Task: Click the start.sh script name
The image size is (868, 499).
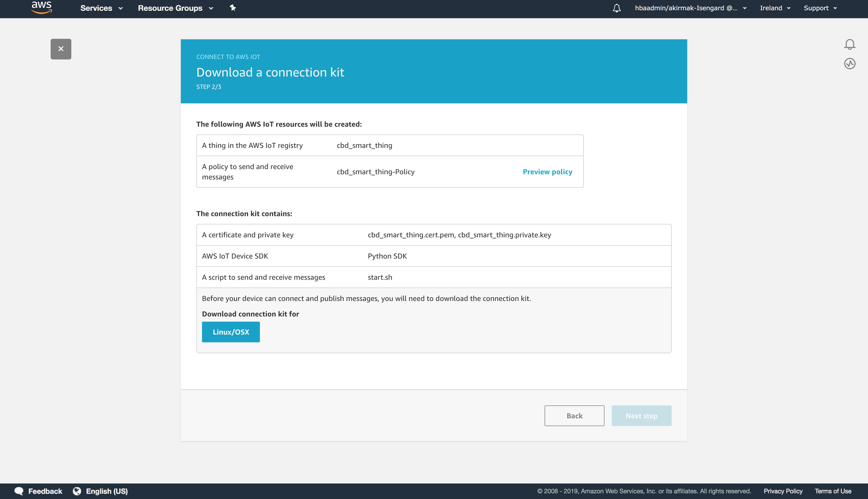Action: 380,277
